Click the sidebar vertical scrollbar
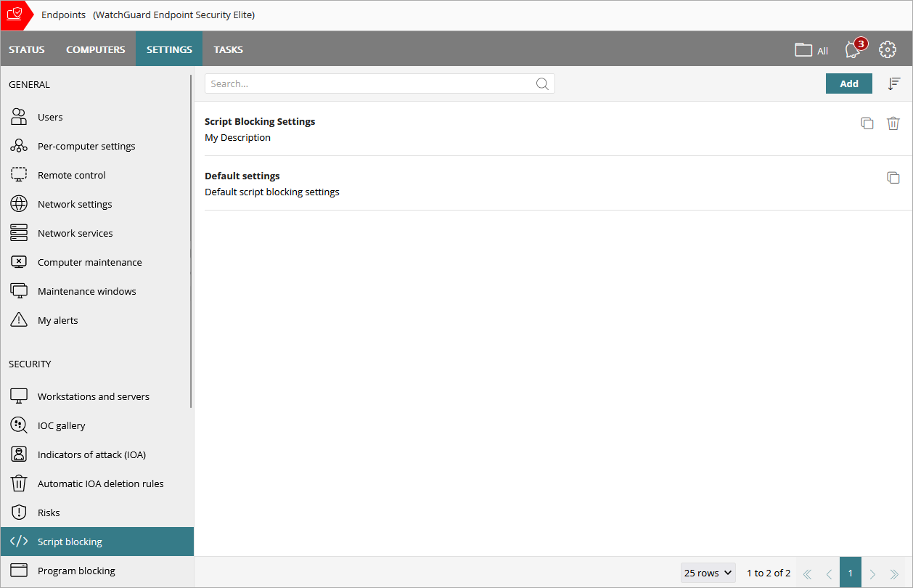Screen dimensions: 913x588 tap(191, 240)
